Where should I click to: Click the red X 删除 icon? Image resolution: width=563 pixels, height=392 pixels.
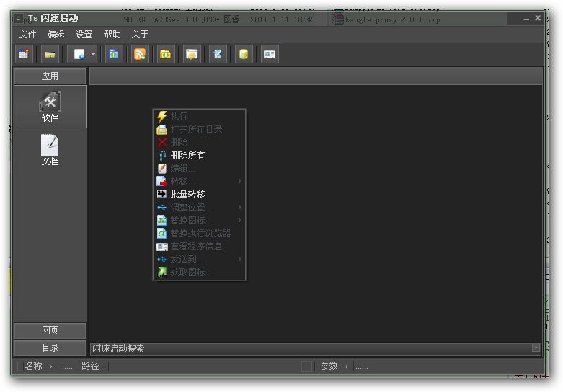(162, 143)
